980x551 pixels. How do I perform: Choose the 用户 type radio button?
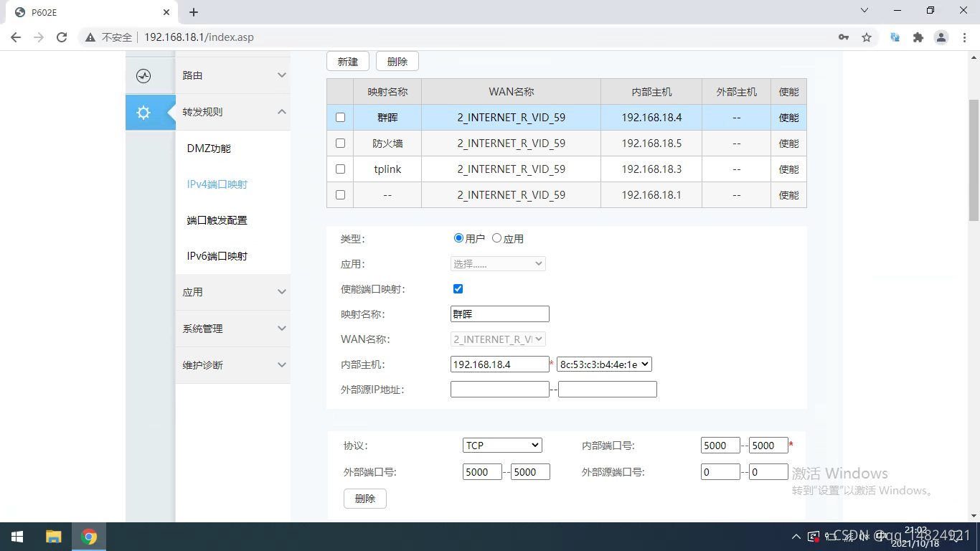[458, 238]
